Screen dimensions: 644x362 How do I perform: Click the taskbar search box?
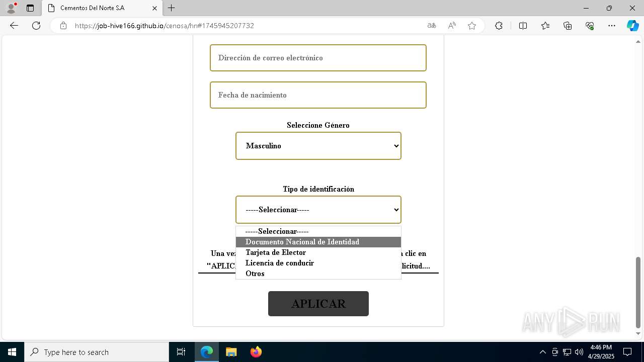pos(97,352)
